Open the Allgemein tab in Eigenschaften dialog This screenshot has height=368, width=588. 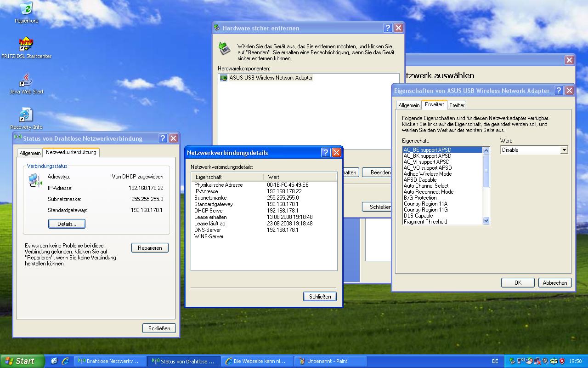tap(409, 105)
